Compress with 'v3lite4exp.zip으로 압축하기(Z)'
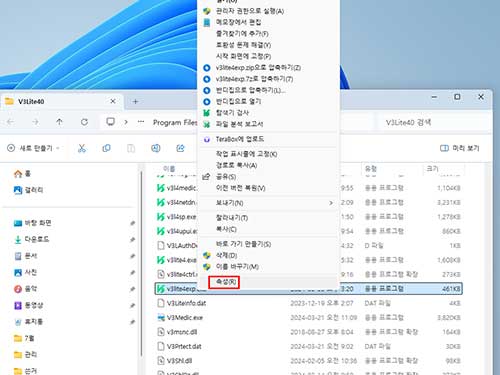The height and width of the screenshot is (375, 500). (x=258, y=68)
